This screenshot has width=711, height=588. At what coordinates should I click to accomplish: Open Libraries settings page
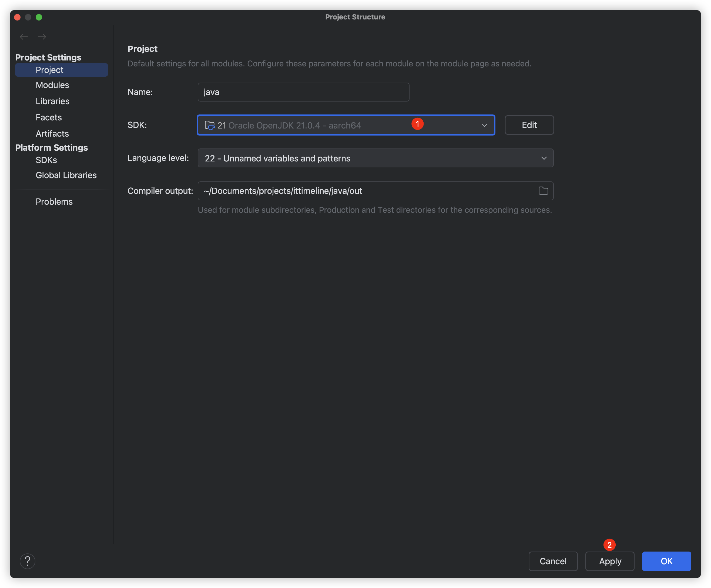(52, 101)
